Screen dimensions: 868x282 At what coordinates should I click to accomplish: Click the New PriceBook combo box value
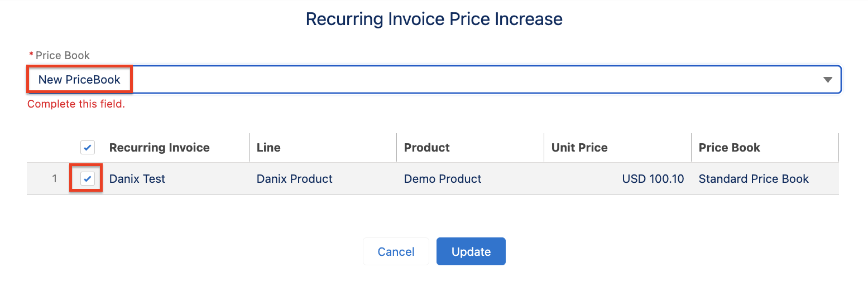point(79,80)
